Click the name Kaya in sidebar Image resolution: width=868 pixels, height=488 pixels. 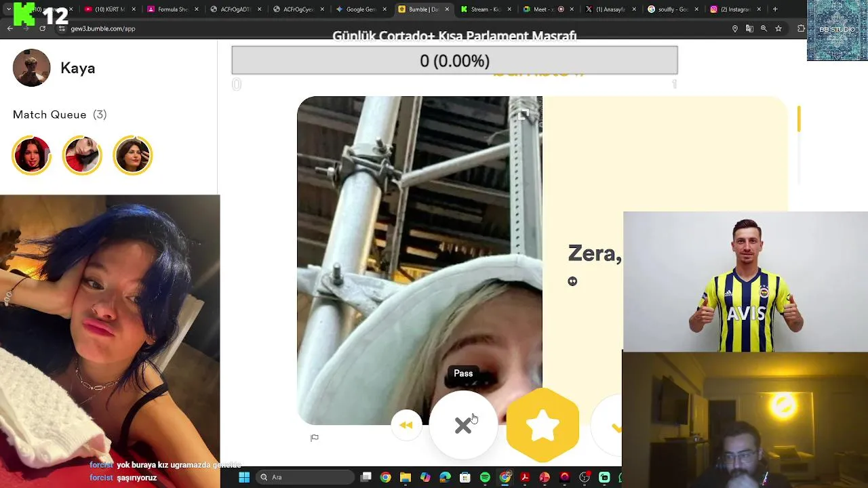point(78,68)
